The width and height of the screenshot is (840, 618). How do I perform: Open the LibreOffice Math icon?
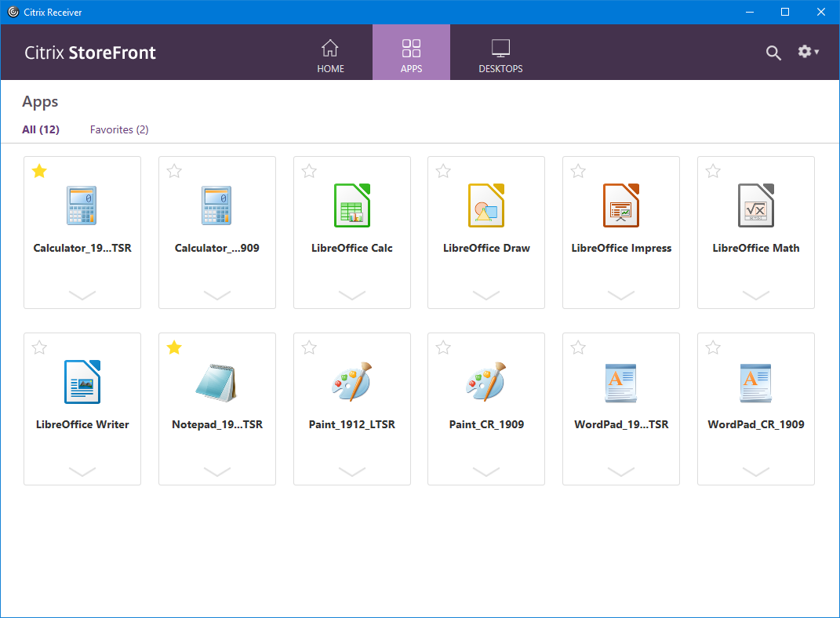pos(756,205)
